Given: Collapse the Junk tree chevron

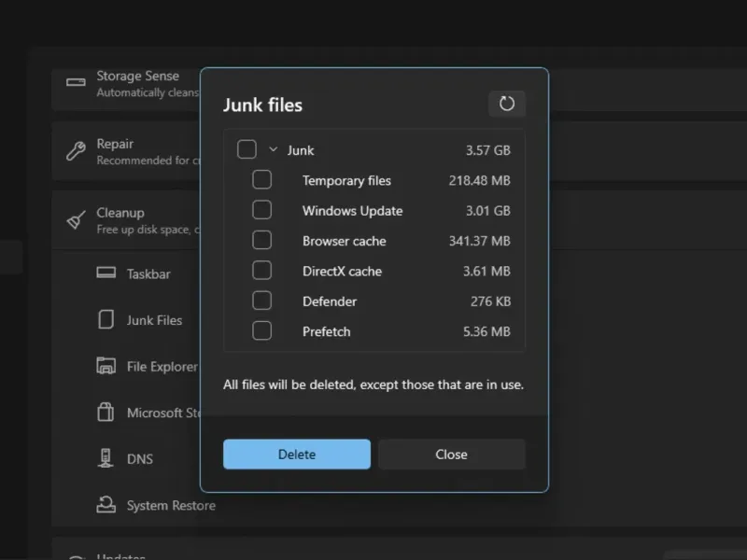Looking at the screenshot, I should (x=273, y=149).
